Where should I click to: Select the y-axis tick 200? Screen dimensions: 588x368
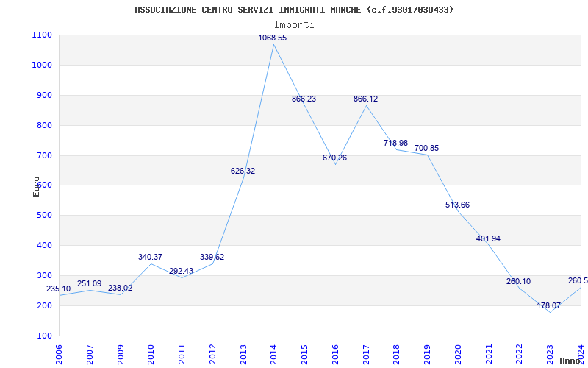[x=44, y=305]
